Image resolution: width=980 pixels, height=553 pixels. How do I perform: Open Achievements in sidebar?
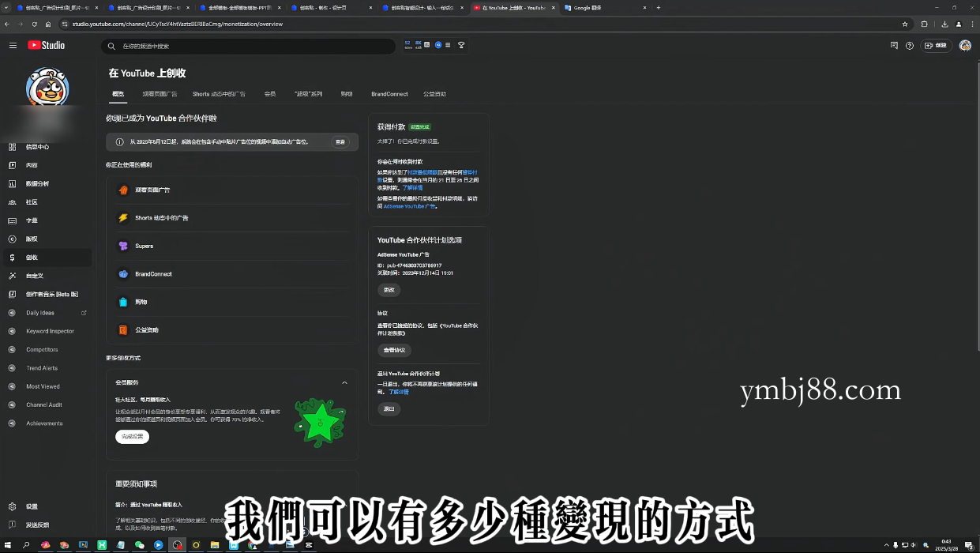click(x=46, y=423)
